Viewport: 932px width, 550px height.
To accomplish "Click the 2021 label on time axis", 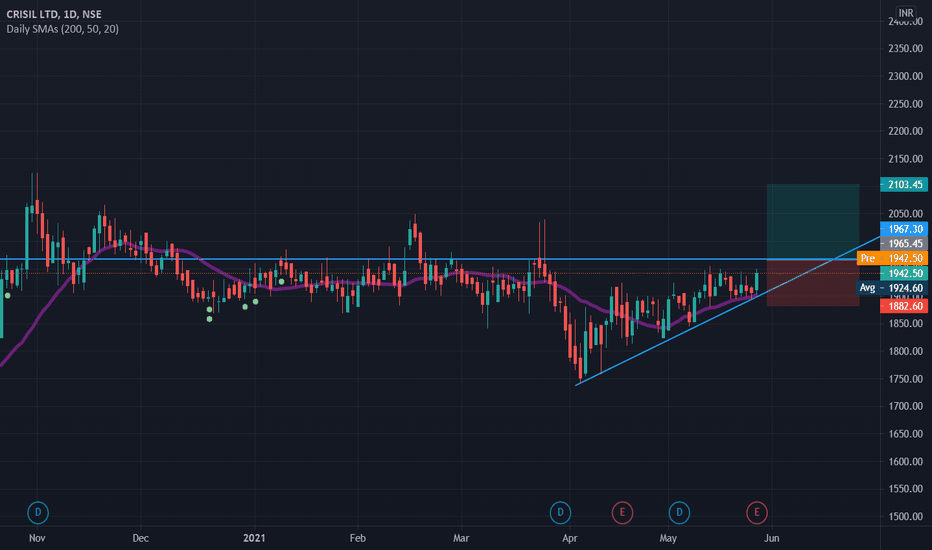I will (254, 538).
